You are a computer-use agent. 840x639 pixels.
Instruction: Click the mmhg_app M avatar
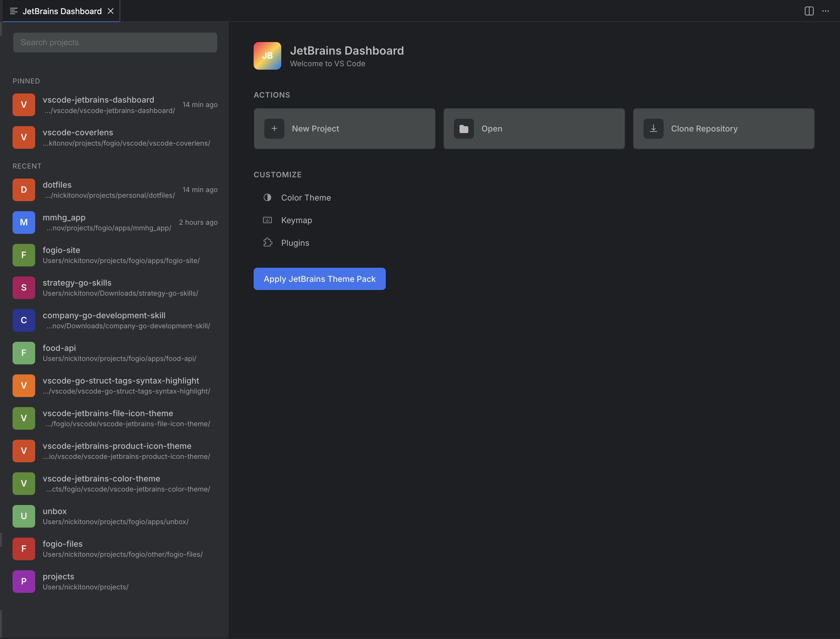[24, 223]
